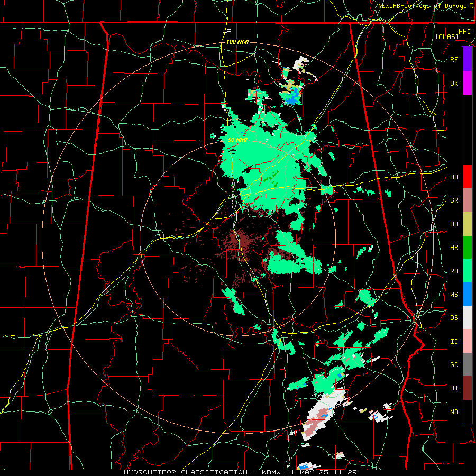Click the IC legend label

pyautogui.click(x=454, y=342)
